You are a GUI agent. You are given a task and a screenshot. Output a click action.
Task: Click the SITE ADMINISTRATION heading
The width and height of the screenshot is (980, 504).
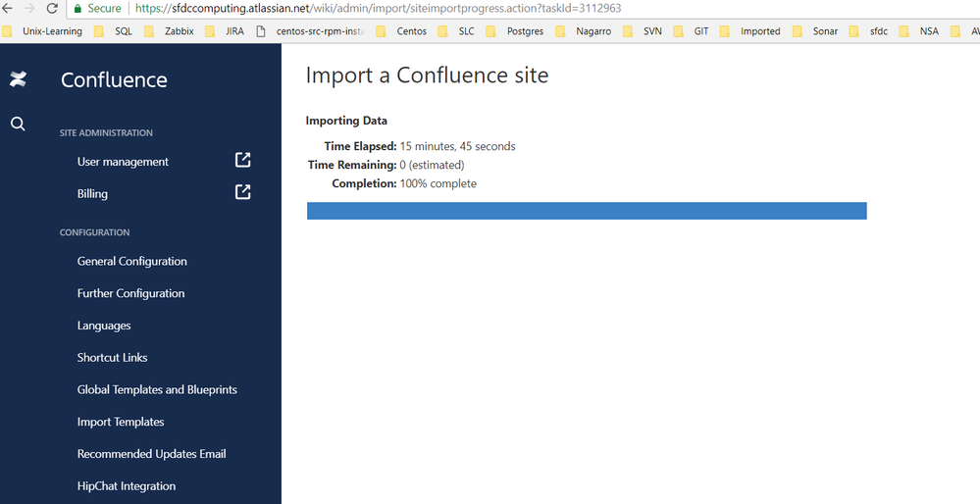(106, 132)
